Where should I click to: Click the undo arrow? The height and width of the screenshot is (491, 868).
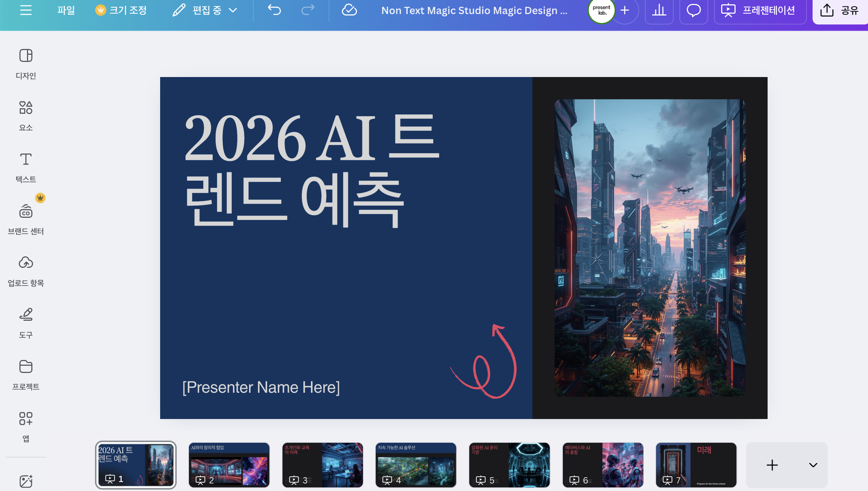(274, 10)
